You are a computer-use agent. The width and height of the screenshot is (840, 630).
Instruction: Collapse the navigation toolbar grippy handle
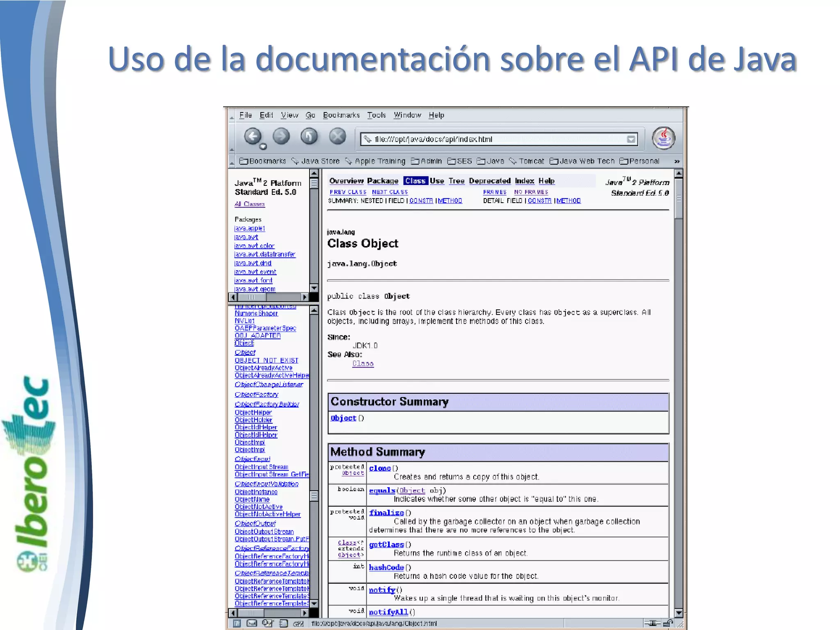[x=232, y=138]
